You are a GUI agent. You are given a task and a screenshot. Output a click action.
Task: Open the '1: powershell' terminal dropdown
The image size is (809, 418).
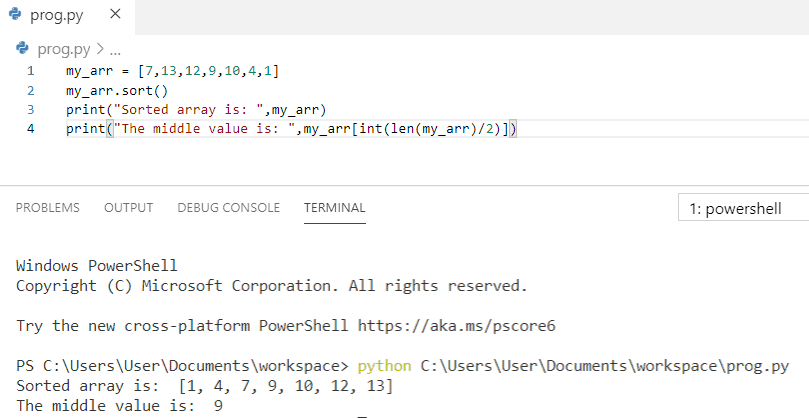(743, 208)
